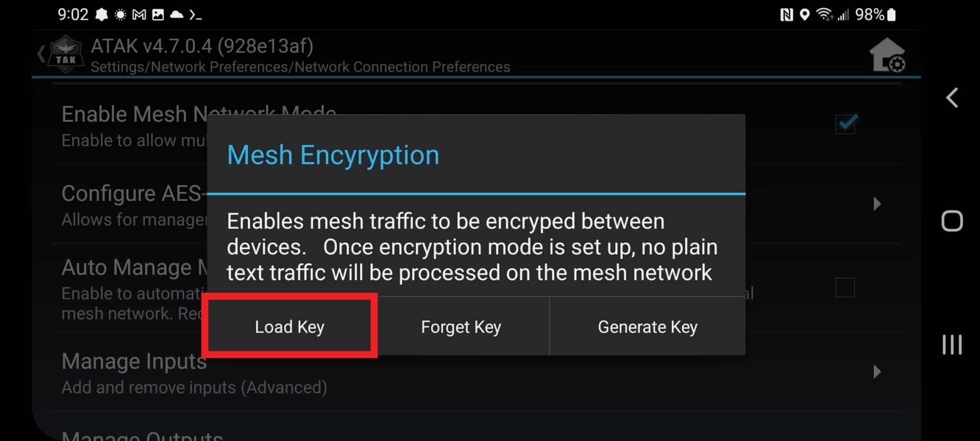Click the Load Key button
The image size is (980, 441).
click(x=290, y=326)
